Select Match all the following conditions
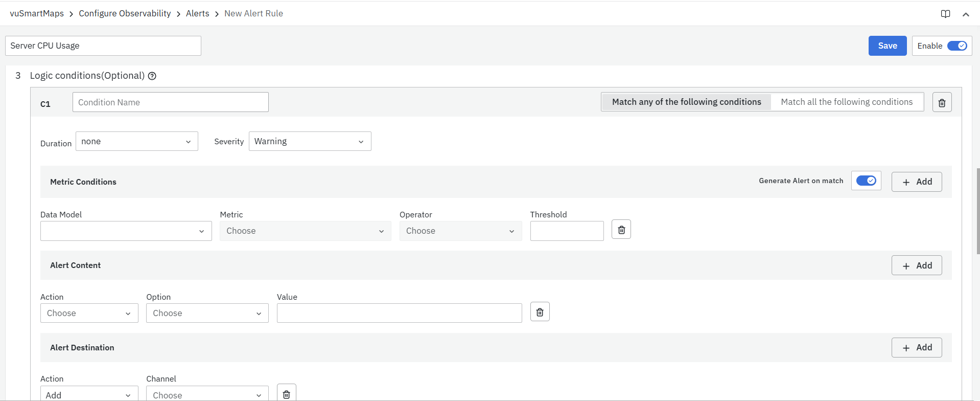The width and height of the screenshot is (980, 401). click(x=846, y=102)
